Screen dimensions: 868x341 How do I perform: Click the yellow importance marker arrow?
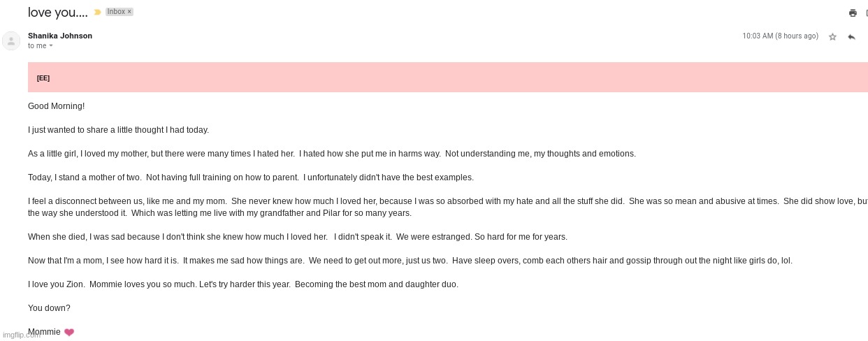pos(98,12)
